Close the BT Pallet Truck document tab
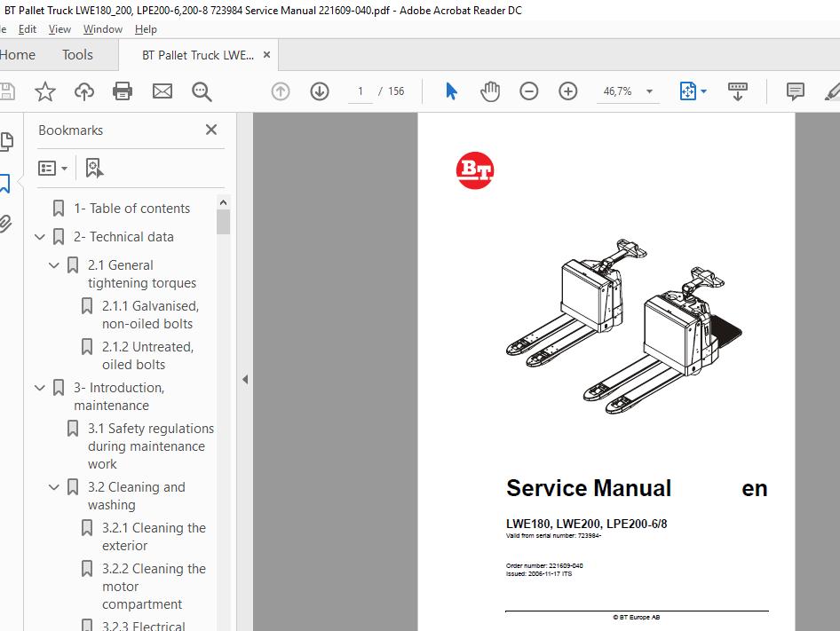This screenshot has height=631, width=840. coord(266,55)
